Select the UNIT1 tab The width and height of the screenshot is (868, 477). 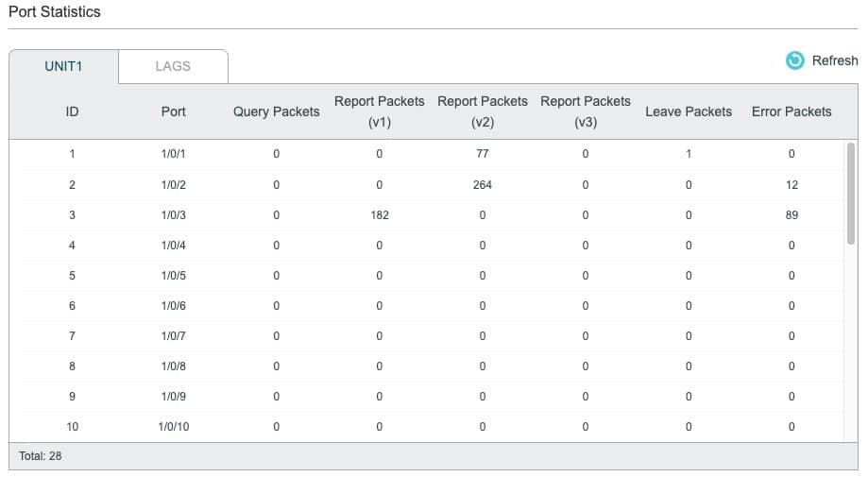pyautogui.click(x=63, y=66)
